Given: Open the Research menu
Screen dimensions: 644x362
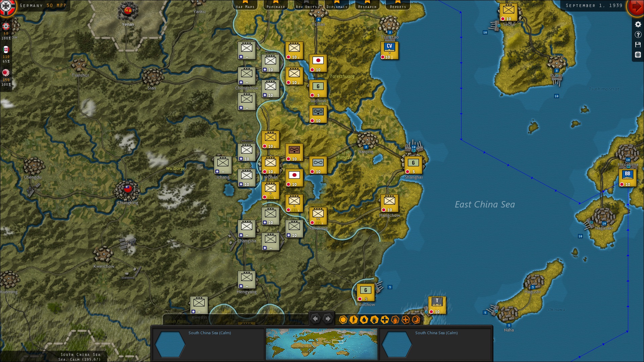Looking at the screenshot, I should [x=367, y=5].
